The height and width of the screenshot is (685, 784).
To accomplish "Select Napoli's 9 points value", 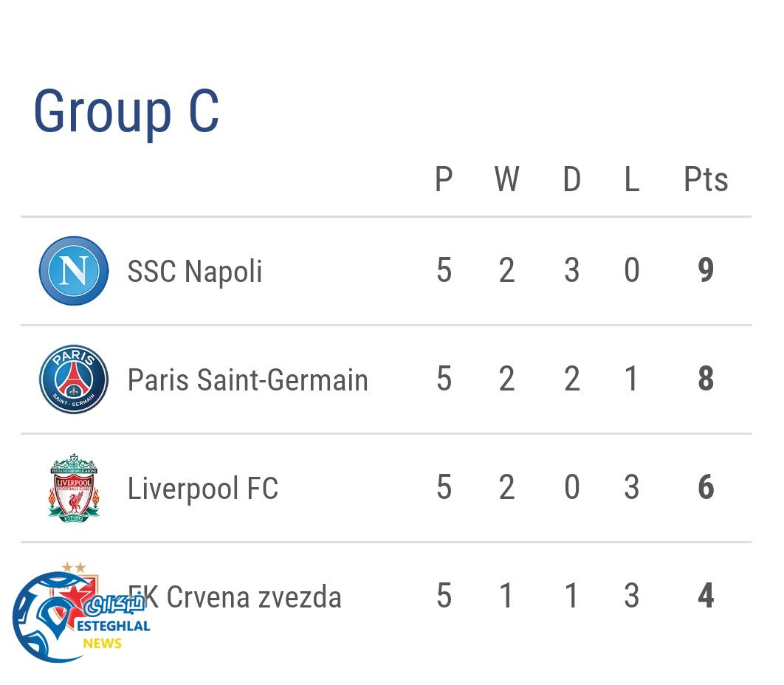I will tap(706, 271).
